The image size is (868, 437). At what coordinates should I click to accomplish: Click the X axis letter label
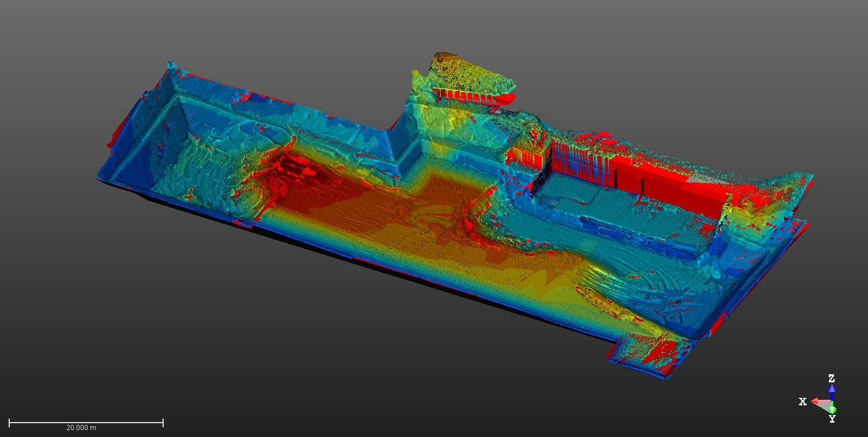click(x=803, y=401)
